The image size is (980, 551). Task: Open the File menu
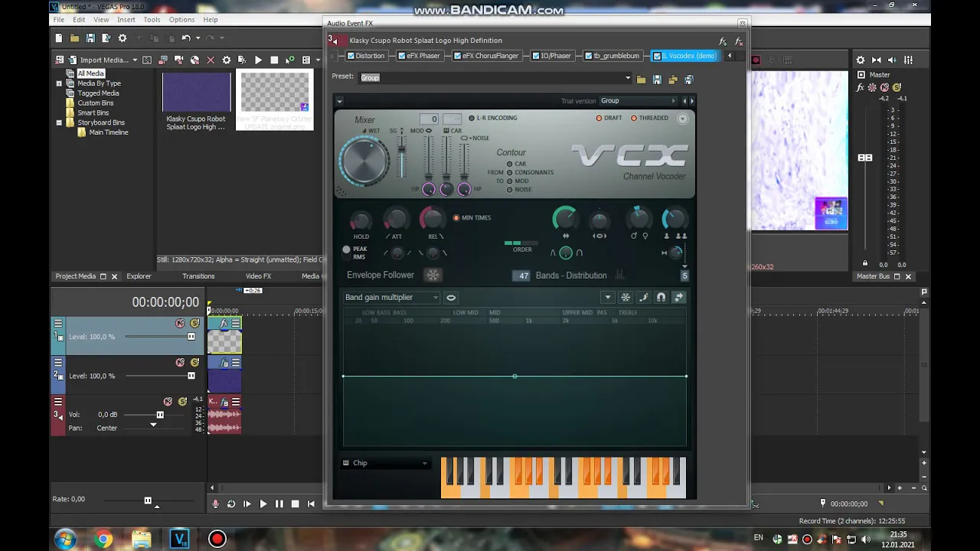58,20
